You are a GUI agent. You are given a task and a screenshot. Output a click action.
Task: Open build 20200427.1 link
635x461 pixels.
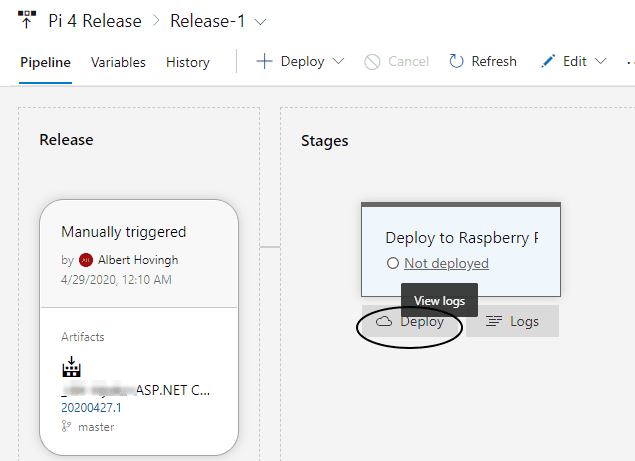tap(91, 408)
